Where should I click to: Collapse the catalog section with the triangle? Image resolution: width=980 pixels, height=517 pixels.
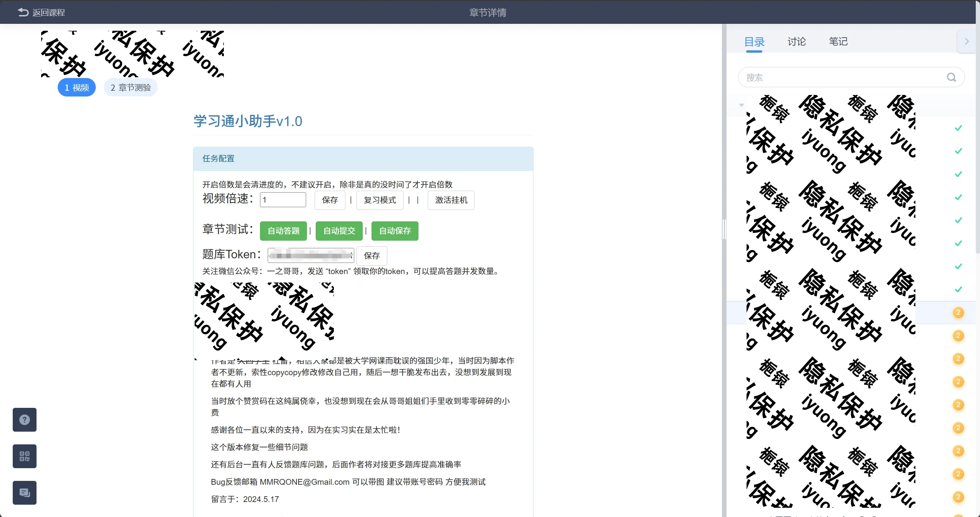point(741,106)
